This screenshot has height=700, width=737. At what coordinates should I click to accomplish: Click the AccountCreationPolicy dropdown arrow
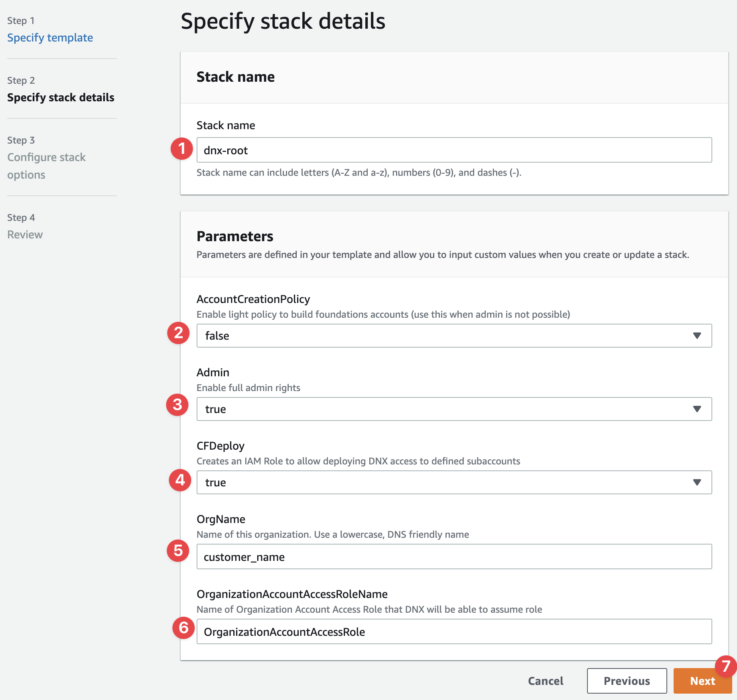tap(697, 336)
